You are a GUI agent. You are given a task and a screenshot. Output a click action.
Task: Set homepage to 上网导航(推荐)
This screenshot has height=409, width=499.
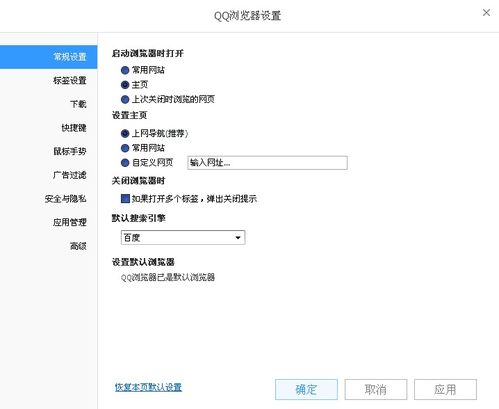tap(125, 134)
